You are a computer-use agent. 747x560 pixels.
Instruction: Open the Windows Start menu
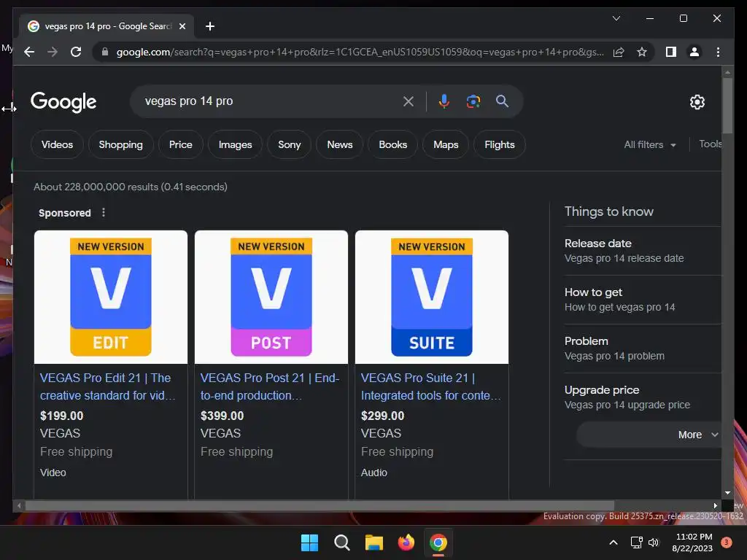coord(309,542)
